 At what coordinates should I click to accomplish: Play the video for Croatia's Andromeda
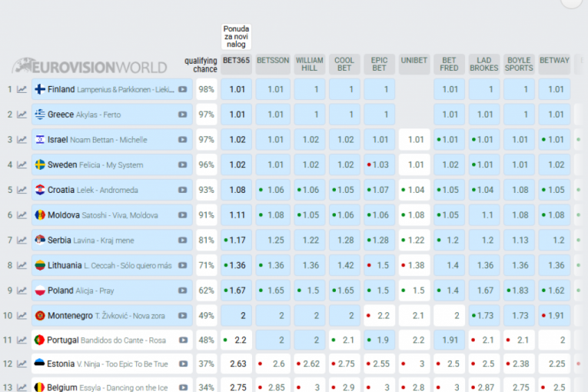tap(183, 190)
